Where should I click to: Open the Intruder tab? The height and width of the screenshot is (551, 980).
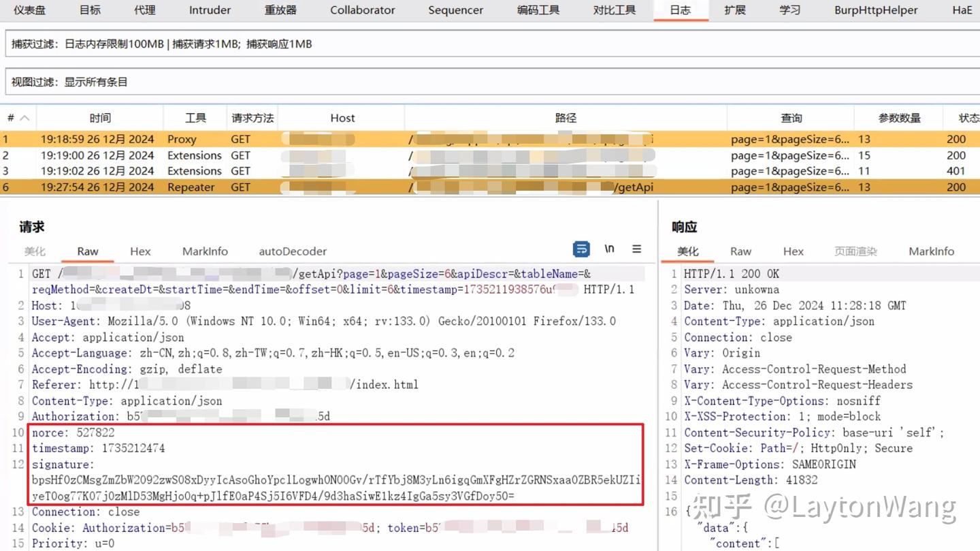[209, 10]
